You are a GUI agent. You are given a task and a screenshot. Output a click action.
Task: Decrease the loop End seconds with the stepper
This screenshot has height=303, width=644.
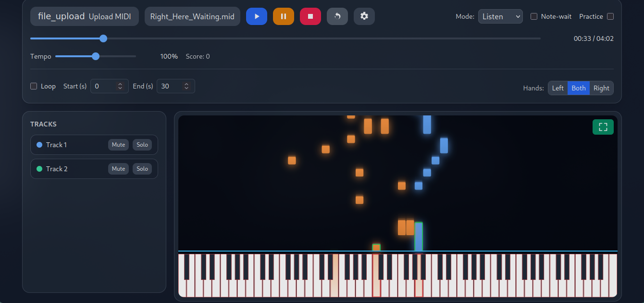[186, 88]
